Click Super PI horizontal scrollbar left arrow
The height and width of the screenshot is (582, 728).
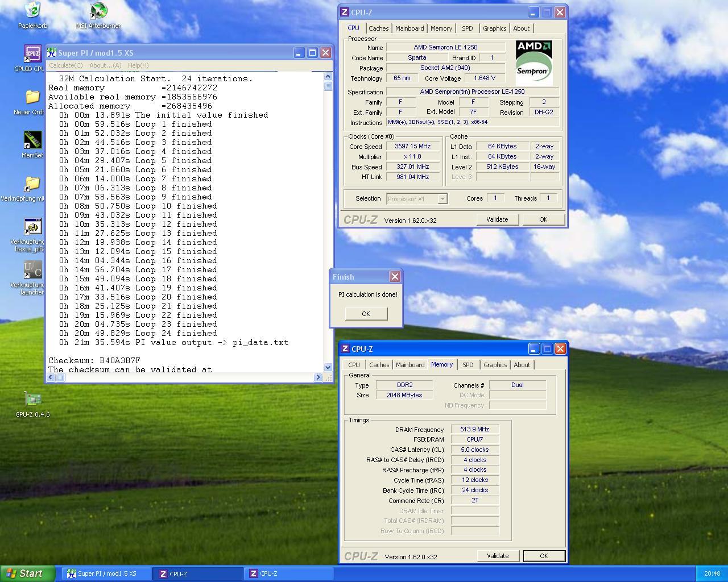tap(51, 377)
